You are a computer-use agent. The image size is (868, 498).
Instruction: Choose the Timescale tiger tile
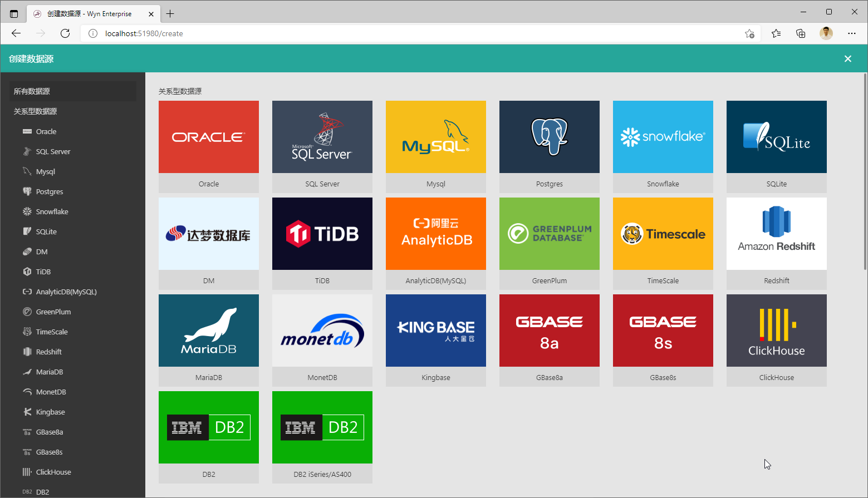[x=663, y=243]
